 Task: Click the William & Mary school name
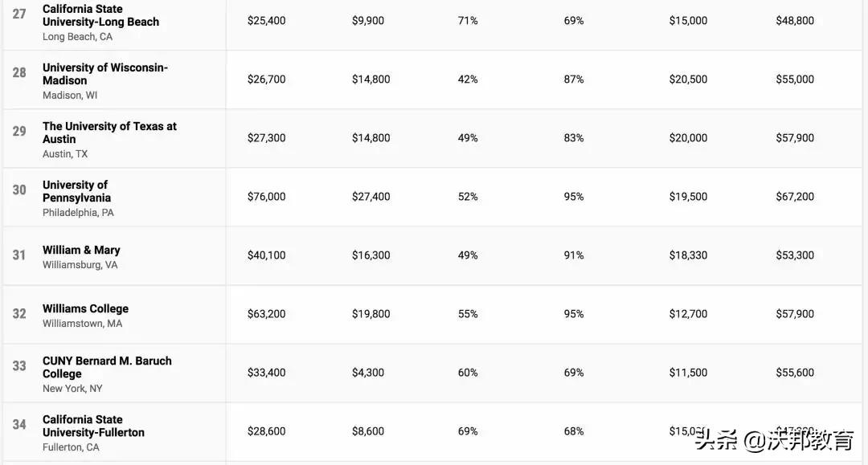pos(81,250)
